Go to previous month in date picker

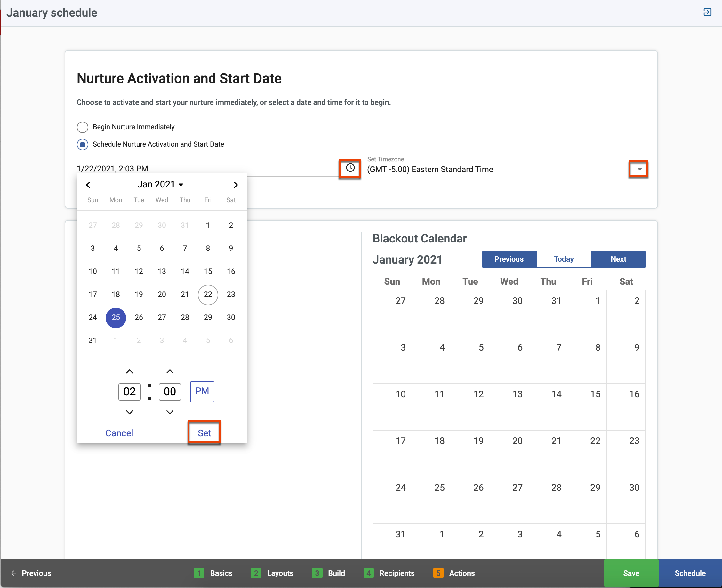[88, 185]
